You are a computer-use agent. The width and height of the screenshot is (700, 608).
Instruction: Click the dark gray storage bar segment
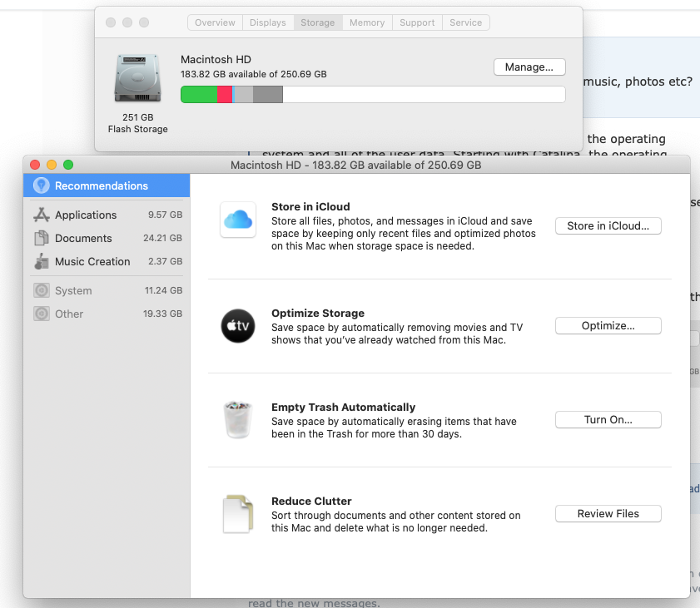coord(268,95)
